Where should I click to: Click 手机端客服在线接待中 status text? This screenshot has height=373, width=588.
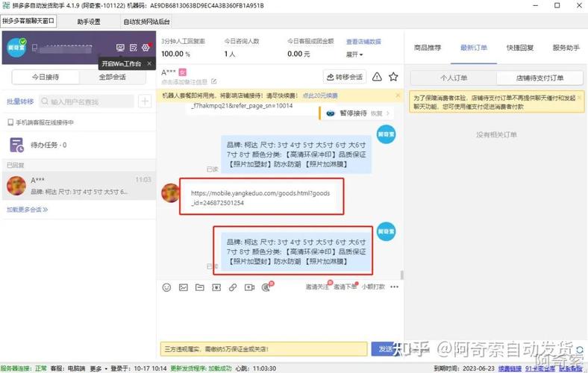[44, 122]
